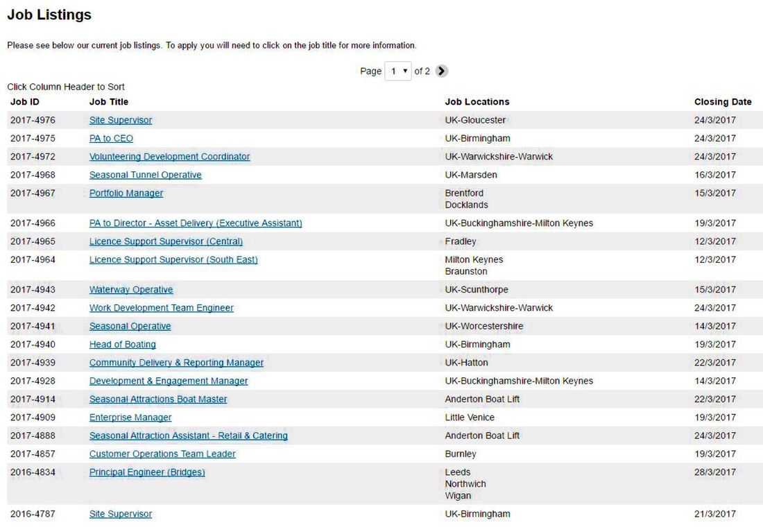The height and width of the screenshot is (532, 763).
Task: Open PA to Director - Asset Delivery listing
Action: [196, 223]
